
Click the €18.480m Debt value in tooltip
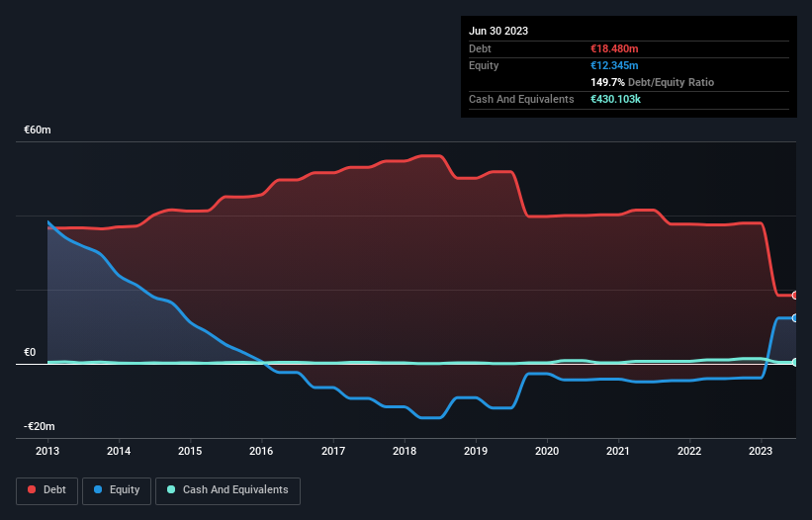point(614,48)
